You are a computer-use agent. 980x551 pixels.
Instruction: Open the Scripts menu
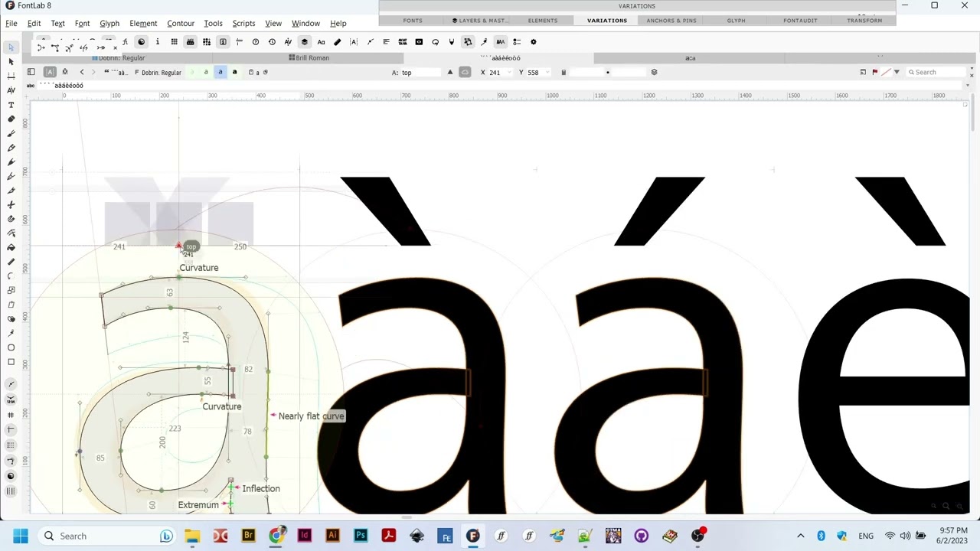point(243,23)
